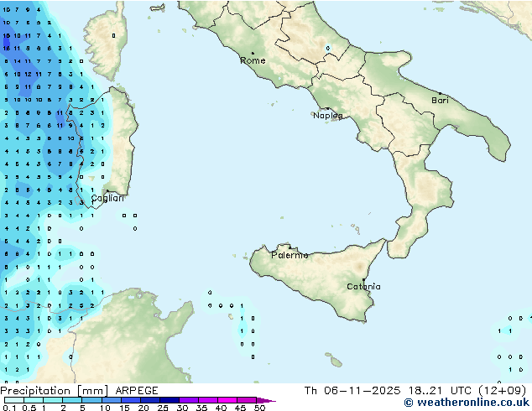Click the '18..21 UTC' time range text

[x=440, y=391]
